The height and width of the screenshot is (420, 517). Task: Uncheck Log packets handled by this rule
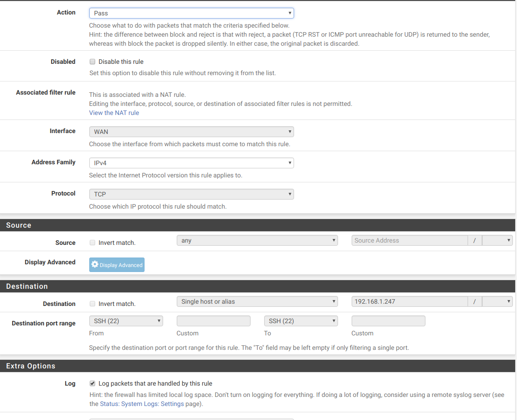pyautogui.click(x=92, y=383)
